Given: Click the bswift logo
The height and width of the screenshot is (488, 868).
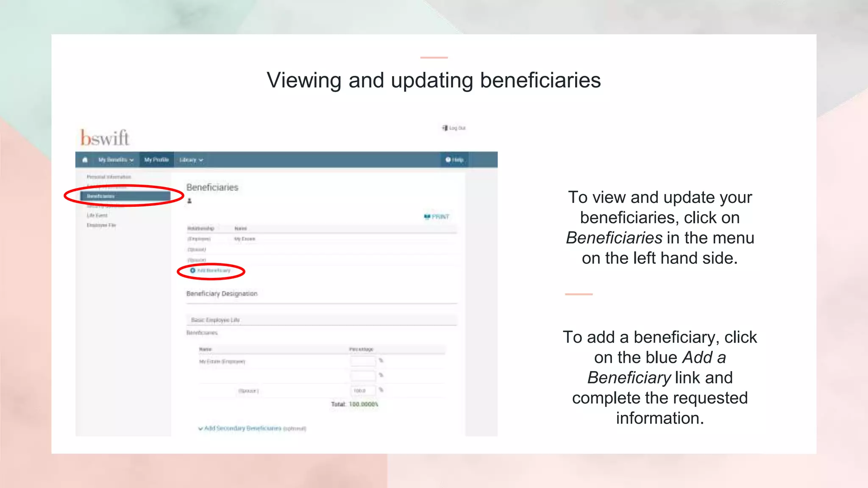Looking at the screenshot, I should [x=105, y=138].
